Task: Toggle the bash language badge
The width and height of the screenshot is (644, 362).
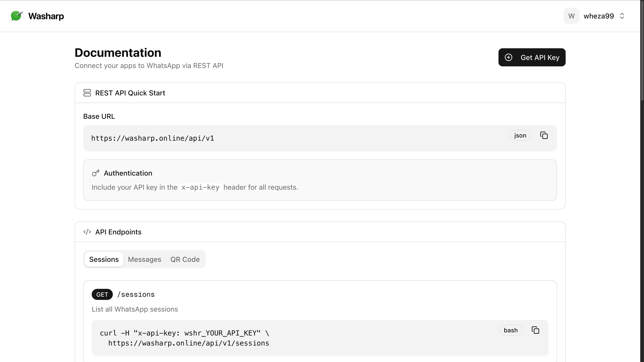Action: (511, 330)
